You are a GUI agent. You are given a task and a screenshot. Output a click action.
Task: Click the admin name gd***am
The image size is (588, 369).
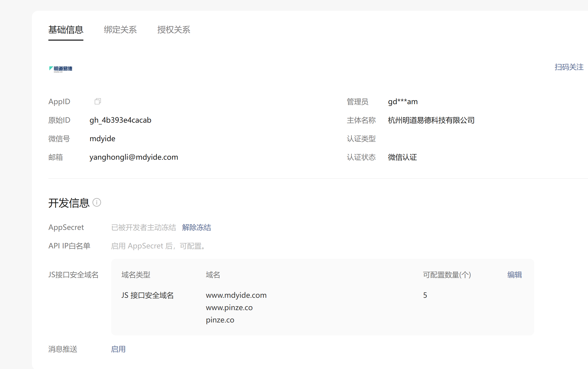click(x=402, y=102)
